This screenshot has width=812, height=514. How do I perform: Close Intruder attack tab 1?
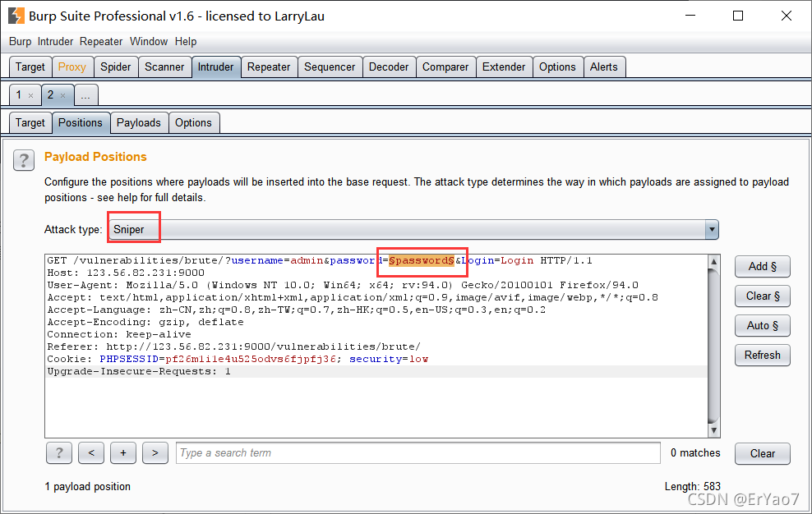click(31, 95)
